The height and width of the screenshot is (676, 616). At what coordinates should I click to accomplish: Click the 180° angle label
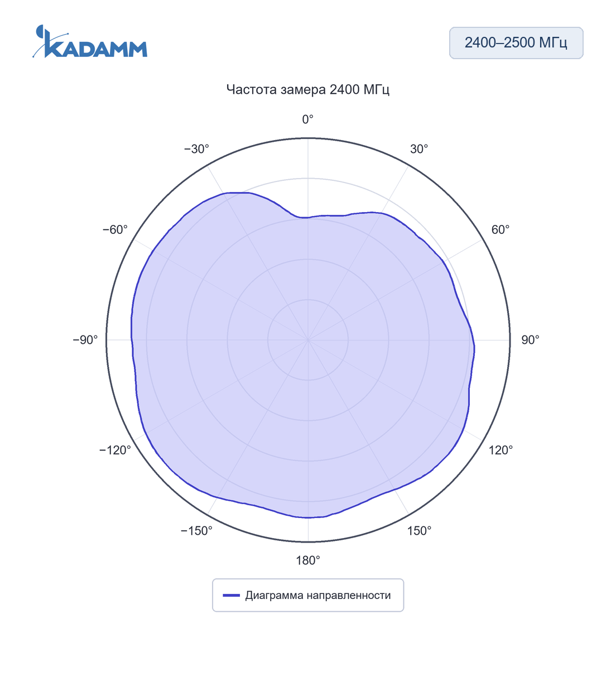[x=308, y=560]
